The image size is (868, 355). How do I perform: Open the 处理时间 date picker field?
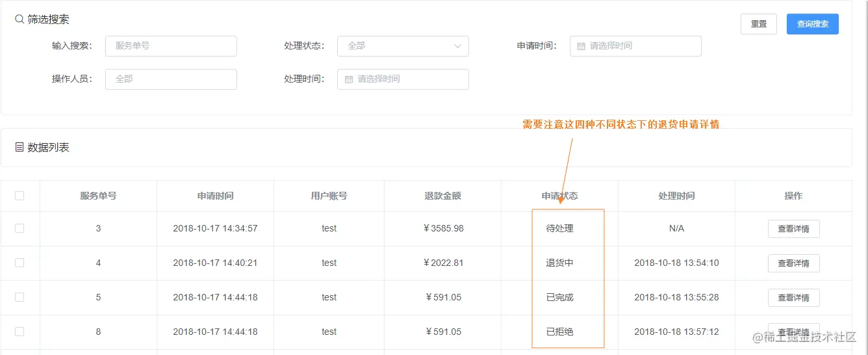tap(403, 79)
